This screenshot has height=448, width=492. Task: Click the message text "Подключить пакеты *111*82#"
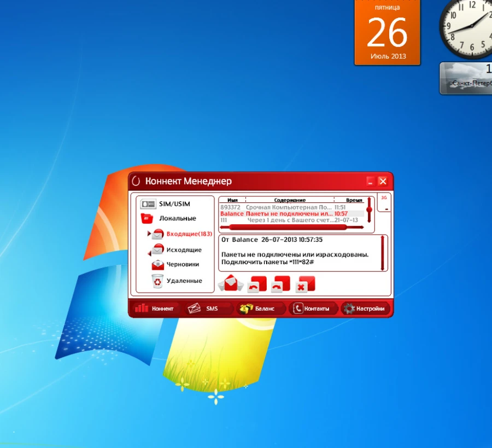click(268, 262)
